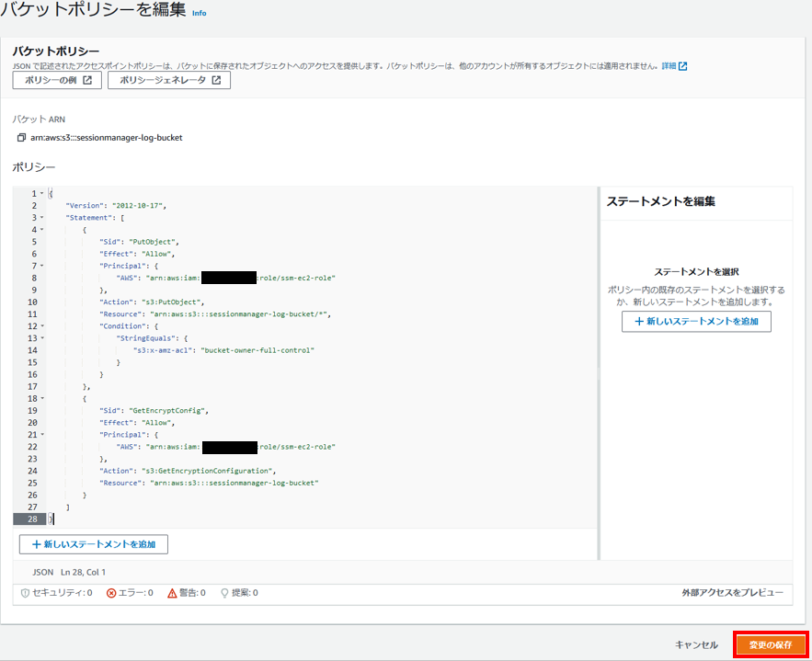Click the Resource line on line 25
Image resolution: width=812 pixels, height=661 pixels.
click(x=209, y=483)
